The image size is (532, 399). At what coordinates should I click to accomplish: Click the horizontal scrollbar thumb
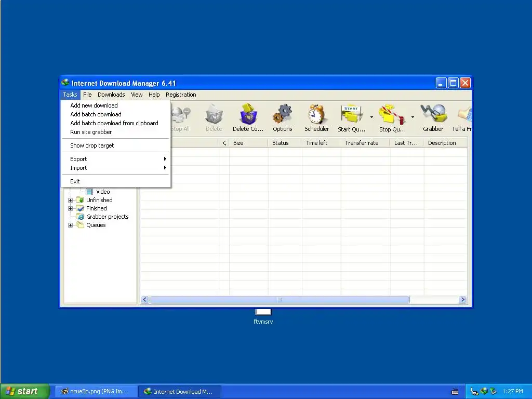point(280,300)
